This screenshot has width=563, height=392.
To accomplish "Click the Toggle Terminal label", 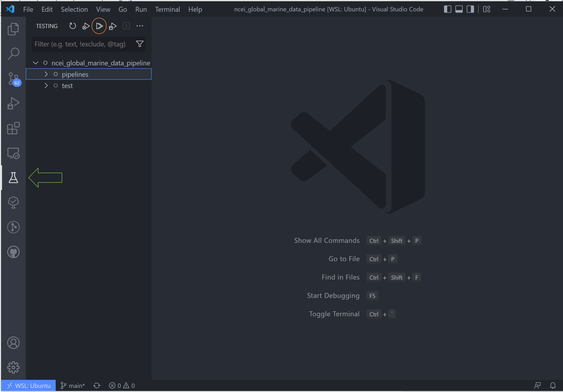I will (334, 314).
